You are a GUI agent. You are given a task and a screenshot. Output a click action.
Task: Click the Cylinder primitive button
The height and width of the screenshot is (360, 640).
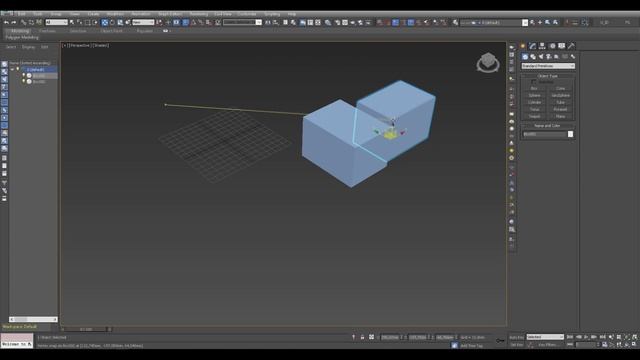tap(534, 102)
